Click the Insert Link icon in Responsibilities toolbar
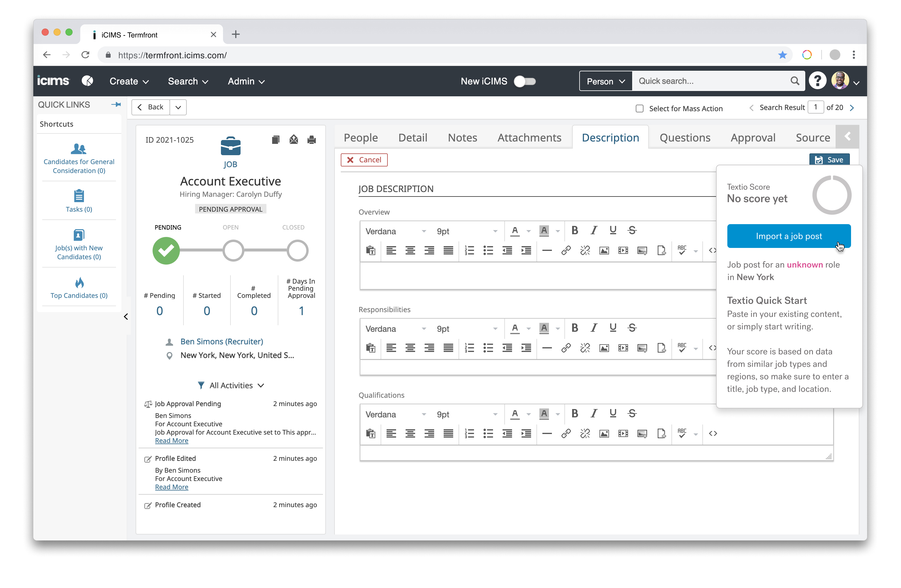The width and height of the screenshot is (901, 588). coord(563,347)
